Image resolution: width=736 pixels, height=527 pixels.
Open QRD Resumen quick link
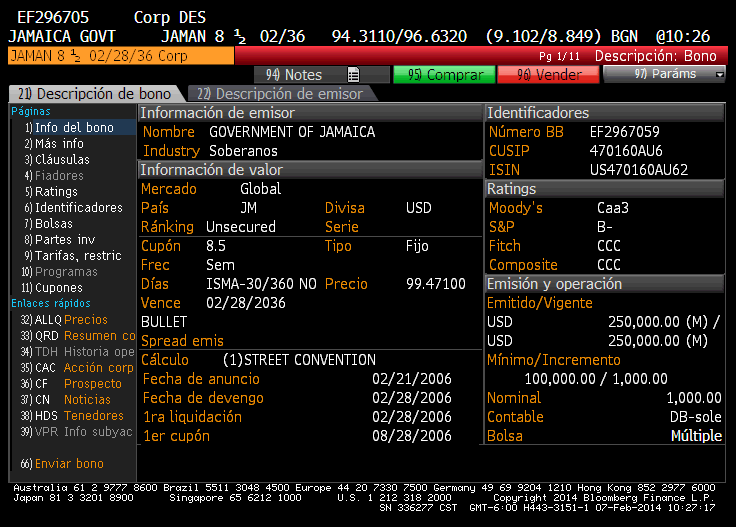(x=76, y=336)
